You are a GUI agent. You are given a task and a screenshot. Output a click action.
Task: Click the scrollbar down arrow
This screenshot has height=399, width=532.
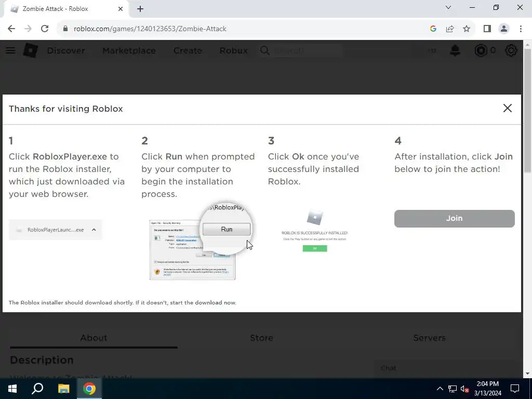click(528, 374)
